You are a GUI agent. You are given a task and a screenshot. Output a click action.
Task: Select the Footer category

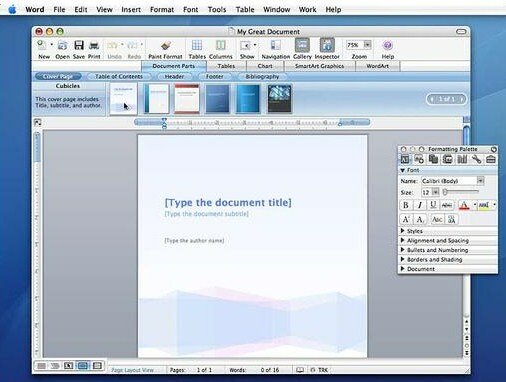click(214, 77)
